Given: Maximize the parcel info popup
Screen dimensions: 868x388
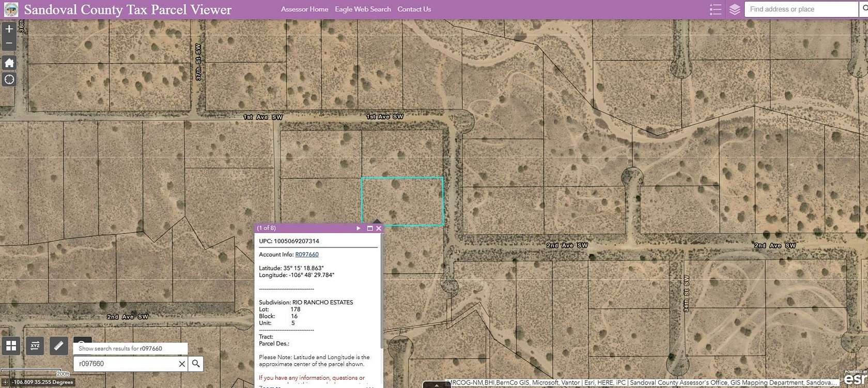Looking at the screenshot, I should [x=370, y=228].
